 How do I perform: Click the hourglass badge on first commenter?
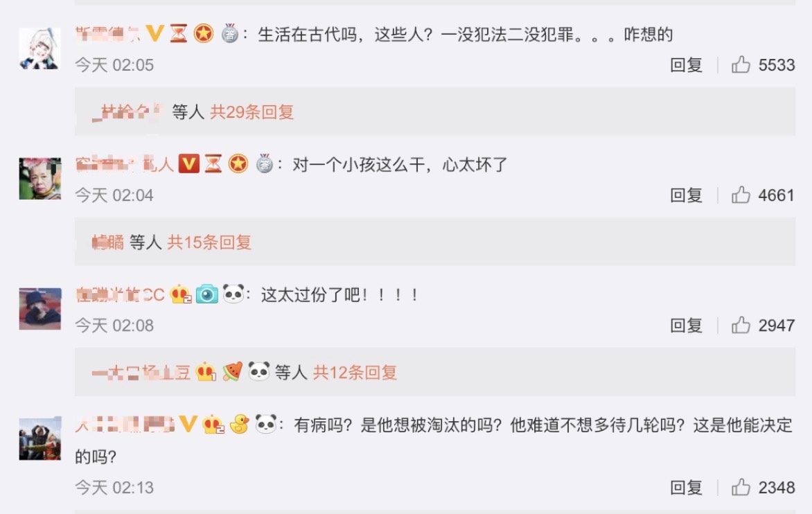pos(179,34)
